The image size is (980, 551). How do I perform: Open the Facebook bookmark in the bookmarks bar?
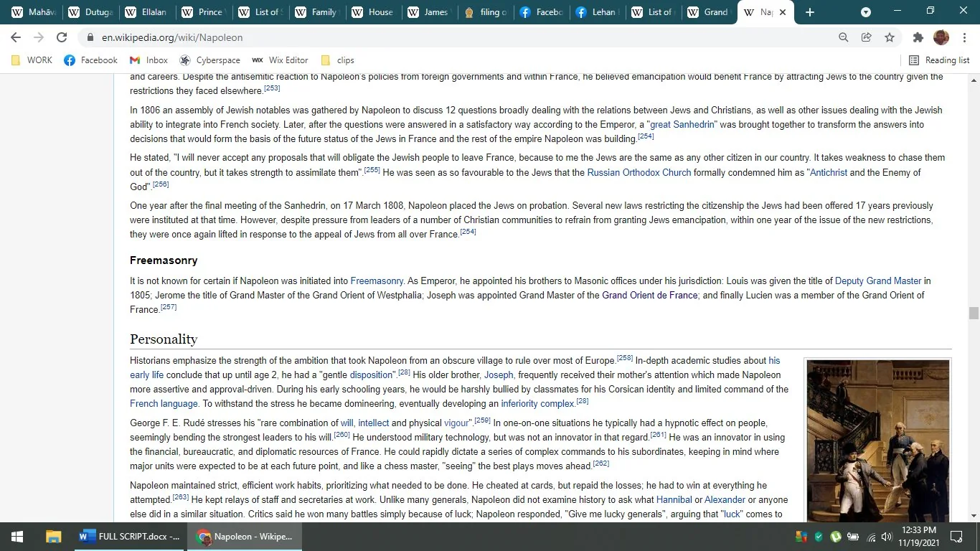click(91, 60)
